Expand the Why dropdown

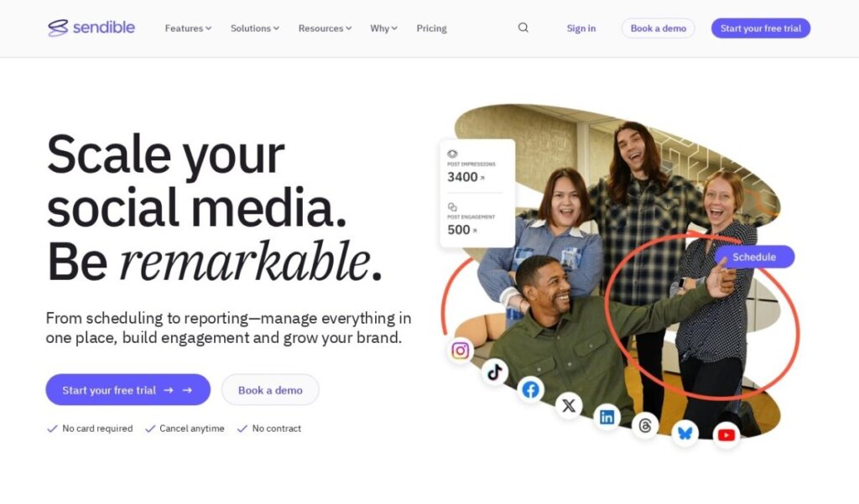[x=383, y=28]
